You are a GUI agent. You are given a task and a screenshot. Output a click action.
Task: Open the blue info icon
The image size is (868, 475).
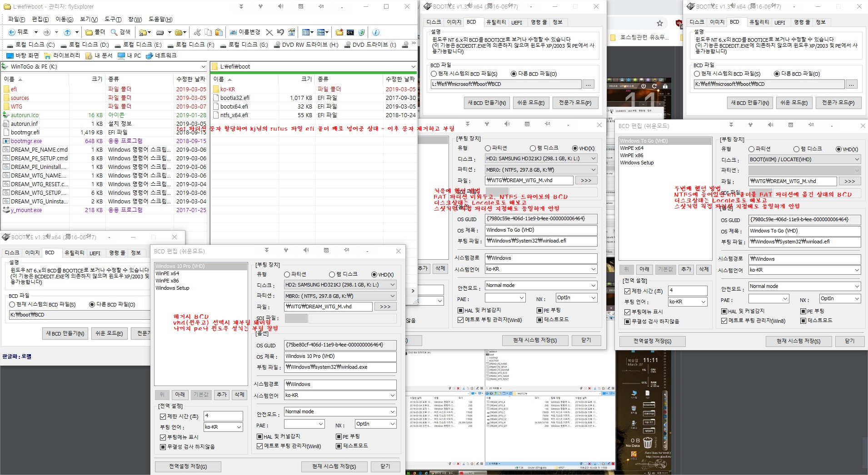pyautogui.click(x=376, y=32)
